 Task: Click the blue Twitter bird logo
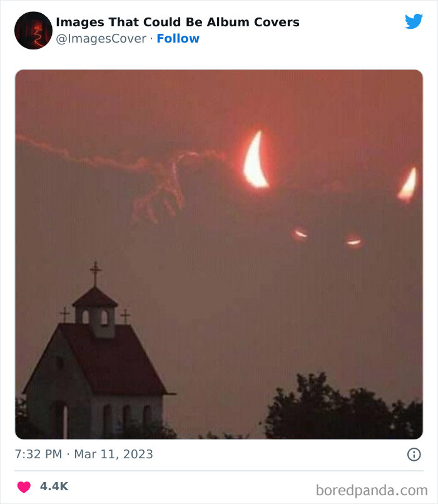coord(414,21)
